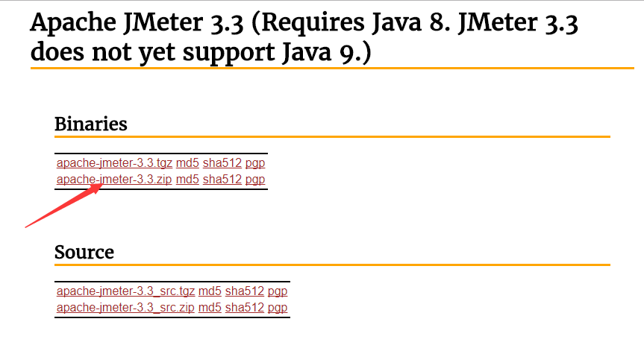The image size is (644, 348).
Task: Click the Source section heading
Action: point(84,252)
